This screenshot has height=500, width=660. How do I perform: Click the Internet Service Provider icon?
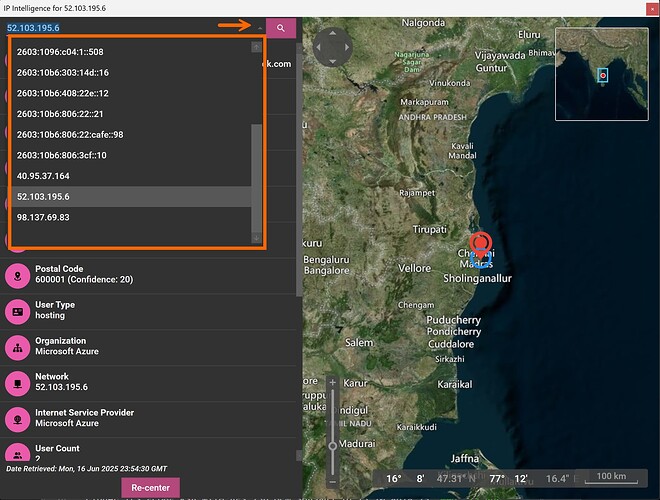[18, 419]
